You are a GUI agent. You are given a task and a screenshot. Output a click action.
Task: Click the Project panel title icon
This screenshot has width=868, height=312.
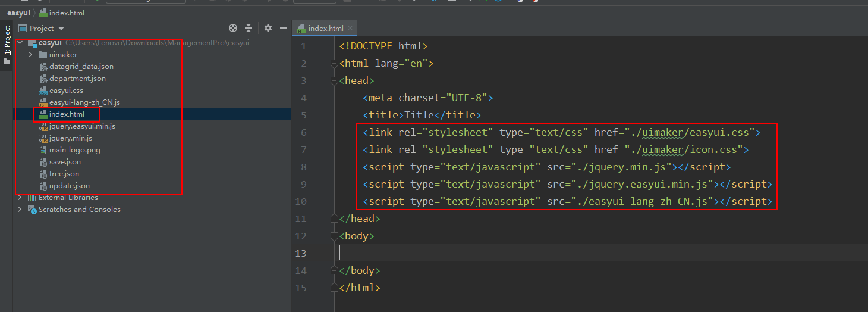point(23,28)
